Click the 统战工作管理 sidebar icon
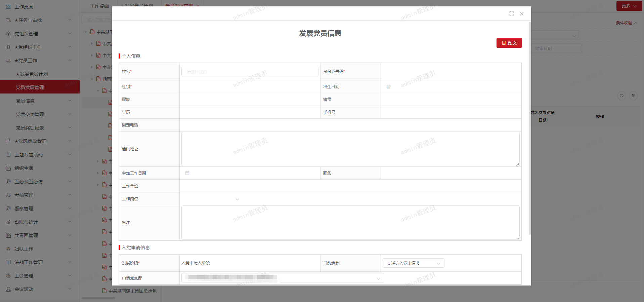Screen dimensions: 644x302 [8, 262]
